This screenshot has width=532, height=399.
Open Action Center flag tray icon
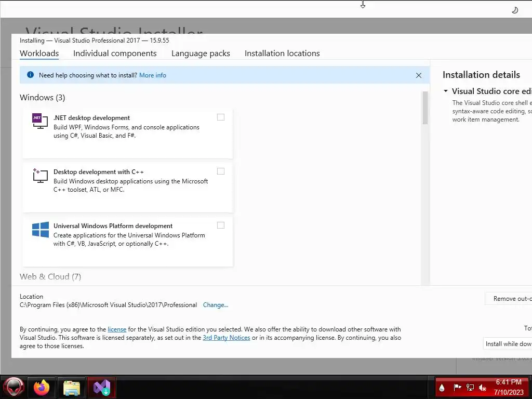(x=457, y=387)
